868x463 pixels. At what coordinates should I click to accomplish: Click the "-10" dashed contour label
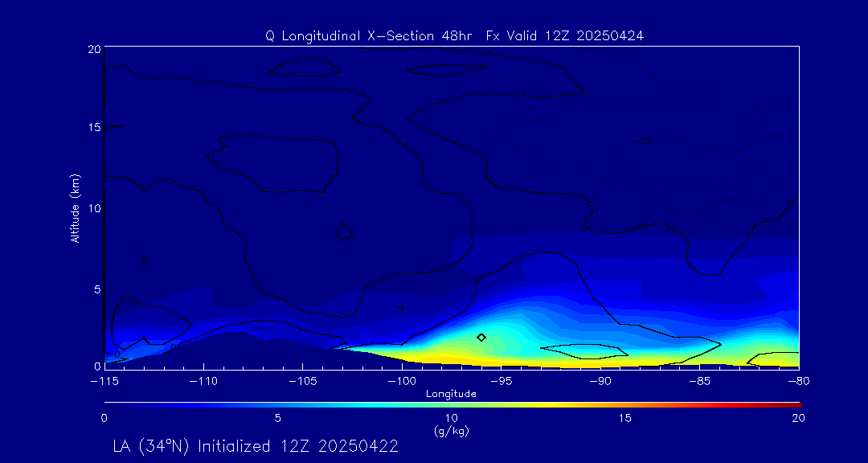coord(642,141)
